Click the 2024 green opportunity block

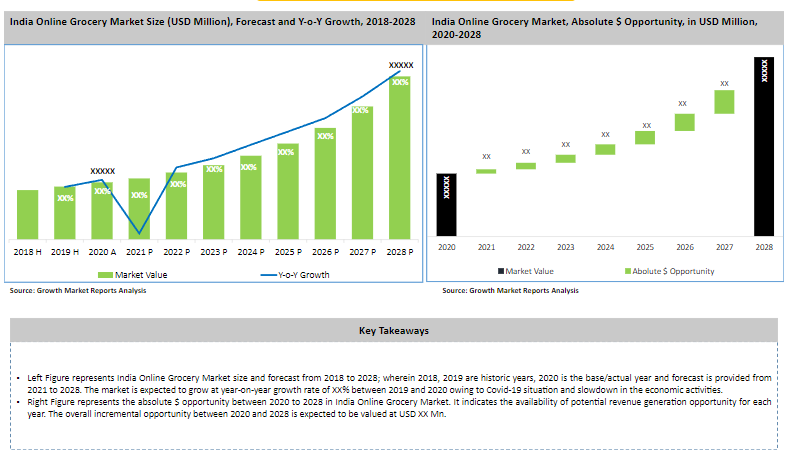(605, 149)
